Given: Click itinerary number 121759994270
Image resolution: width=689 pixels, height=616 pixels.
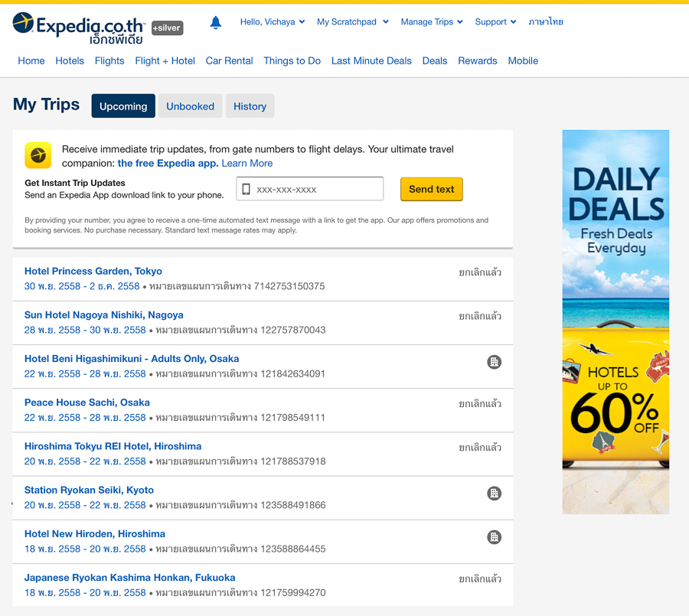Looking at the screenshot, I should click(293, 593).
